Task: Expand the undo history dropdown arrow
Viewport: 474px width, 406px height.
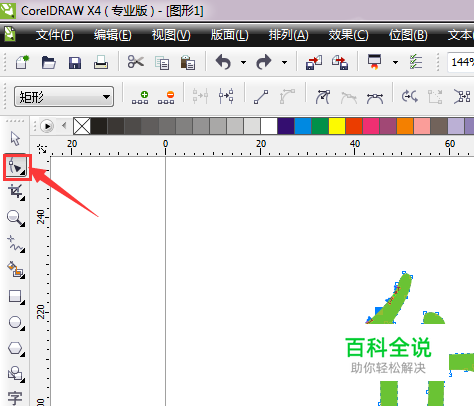Action: coord(243,62)
